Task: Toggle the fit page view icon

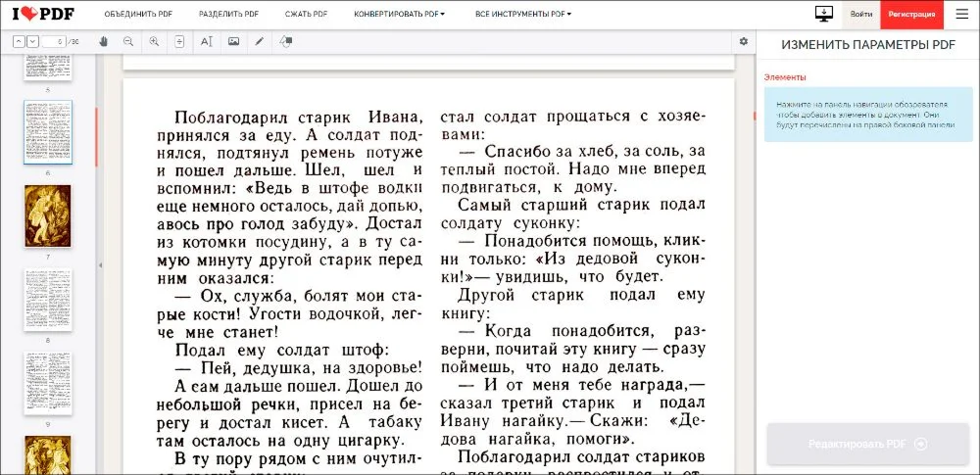Action: (178, 41)
